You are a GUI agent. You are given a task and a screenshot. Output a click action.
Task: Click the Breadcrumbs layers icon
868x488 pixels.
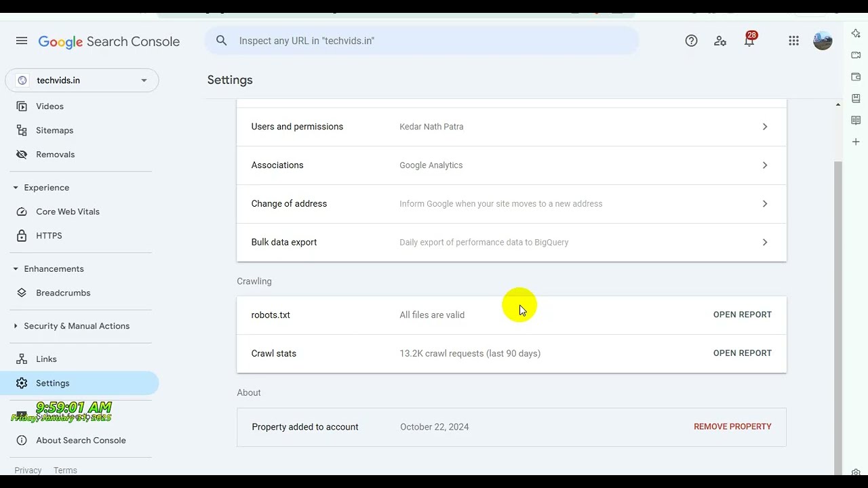(22, 293)
